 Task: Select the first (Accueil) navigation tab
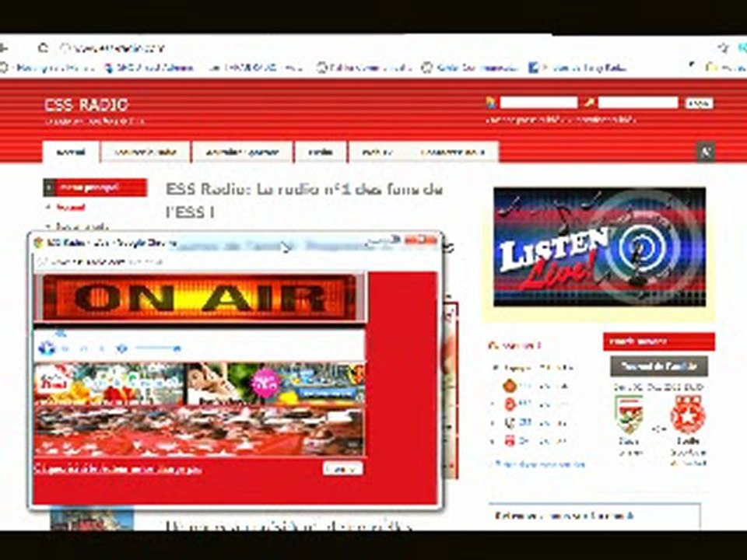tap(71, 152)
